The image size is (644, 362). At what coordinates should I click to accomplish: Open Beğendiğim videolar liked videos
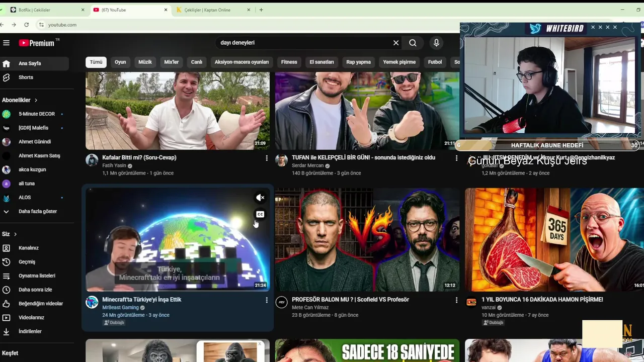coord(35,304)
